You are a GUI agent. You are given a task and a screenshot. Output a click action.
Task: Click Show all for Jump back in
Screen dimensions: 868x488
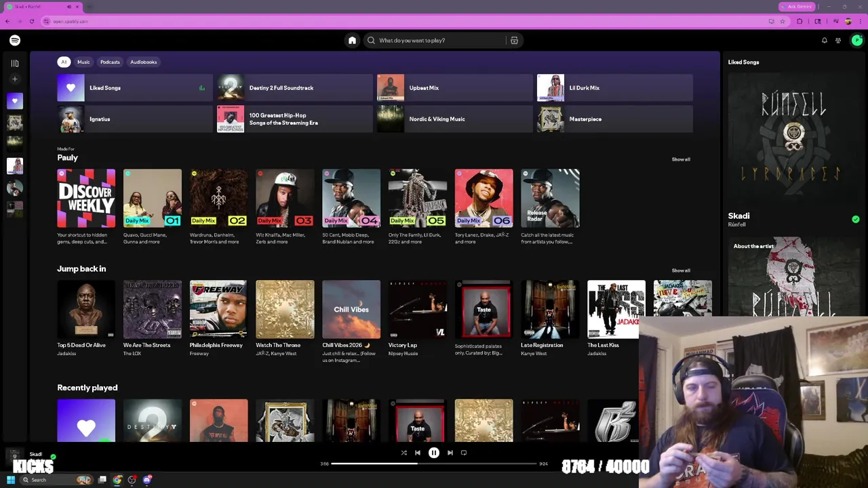pos(681,270)
